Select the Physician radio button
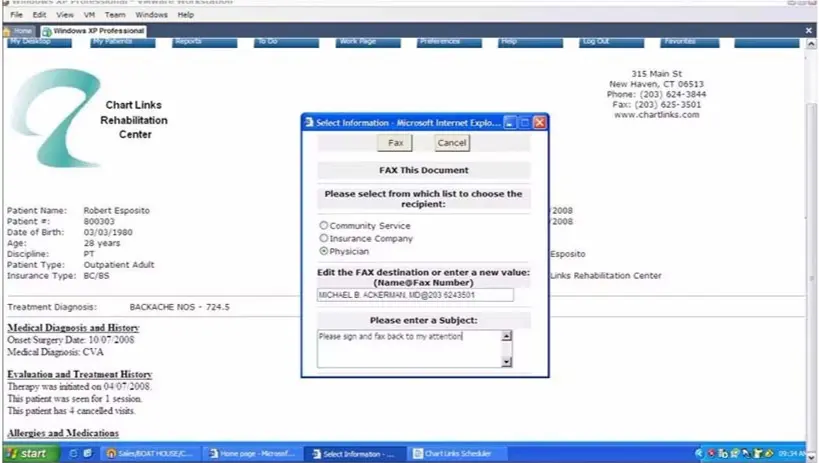Viewport: 819px width, 463px height. coord(324,251)
